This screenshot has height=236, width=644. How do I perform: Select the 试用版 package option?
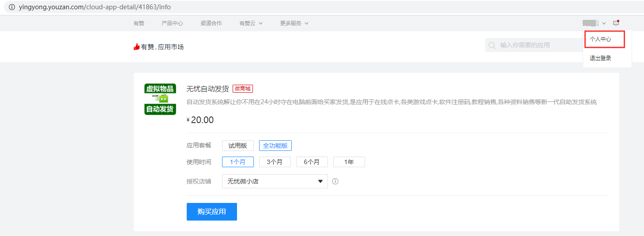238,146
